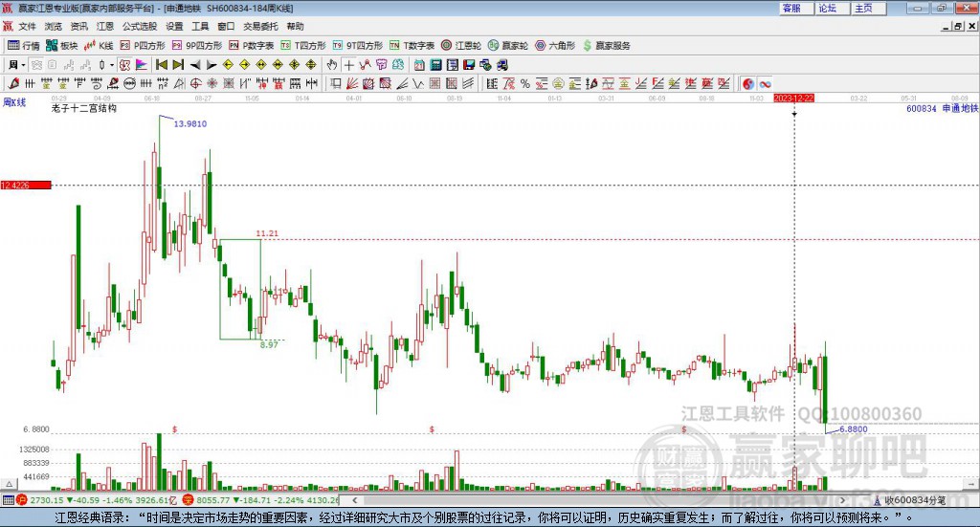The width and height of the screenshot is (980, 527).
Task: Select the n² vertical lines tool
Action: [x=163, y=83]
